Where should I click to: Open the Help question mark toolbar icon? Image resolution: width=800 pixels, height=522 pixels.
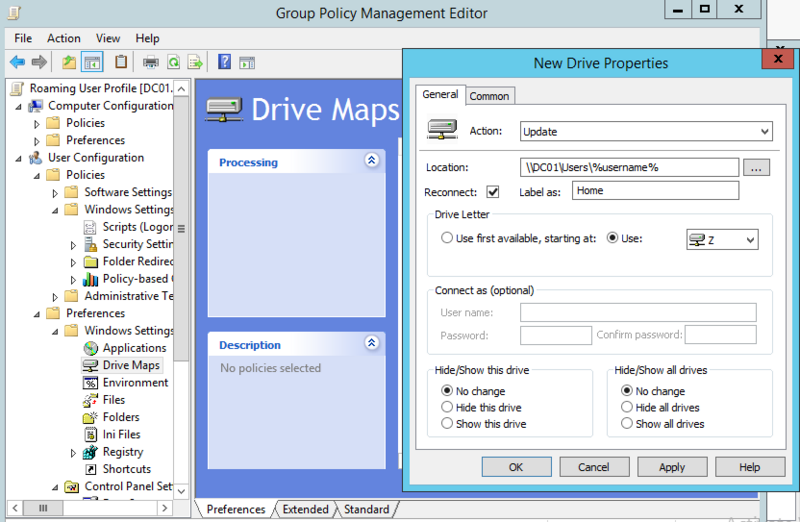point(224,62)
